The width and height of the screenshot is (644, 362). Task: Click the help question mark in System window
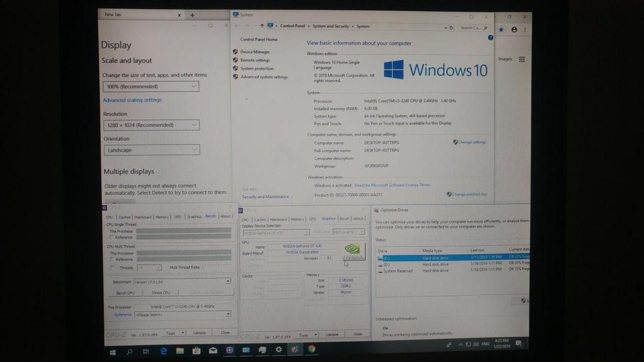click(x=490, y=38)
